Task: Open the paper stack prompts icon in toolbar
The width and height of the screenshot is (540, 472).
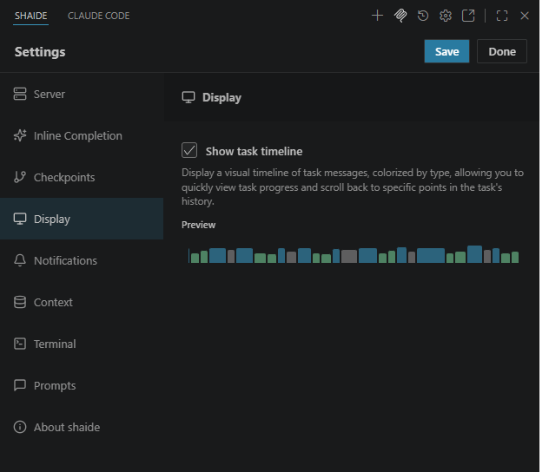Action: click(x=400, y=15)
